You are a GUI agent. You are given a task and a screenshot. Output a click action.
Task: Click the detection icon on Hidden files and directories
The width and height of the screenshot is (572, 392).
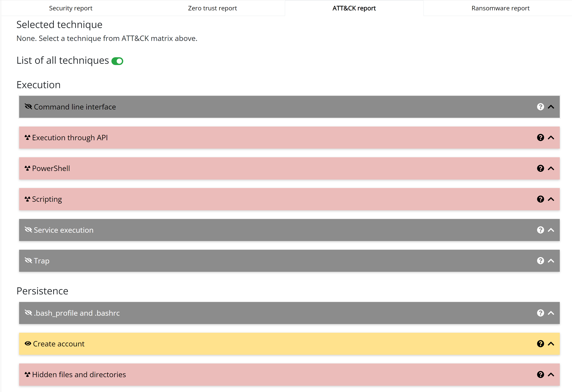(x=28, y=374)
